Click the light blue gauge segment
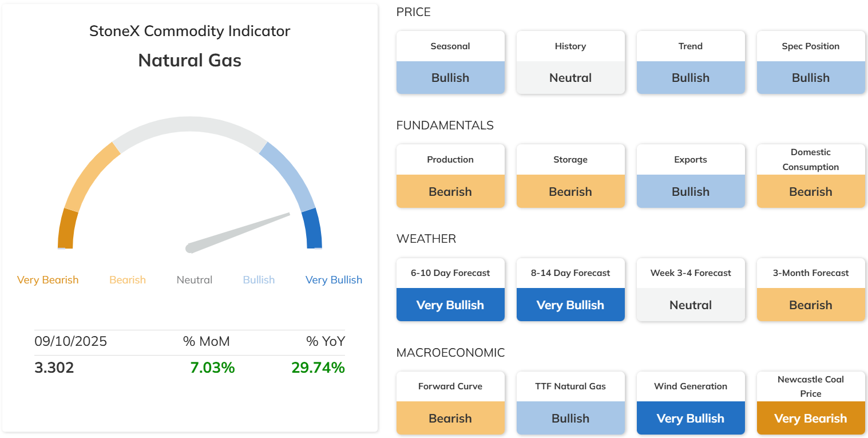Image resolution: width=868 pixels, height=438 pixels. [291, 175]
